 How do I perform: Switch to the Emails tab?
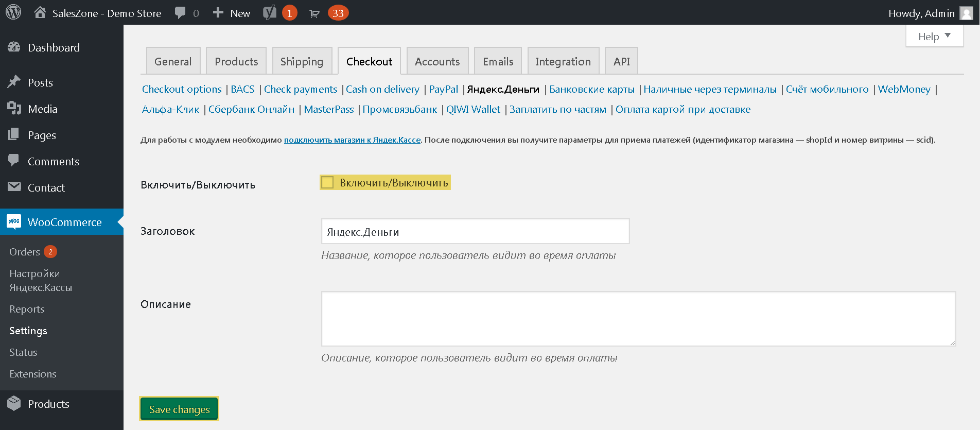coord(498,61)
